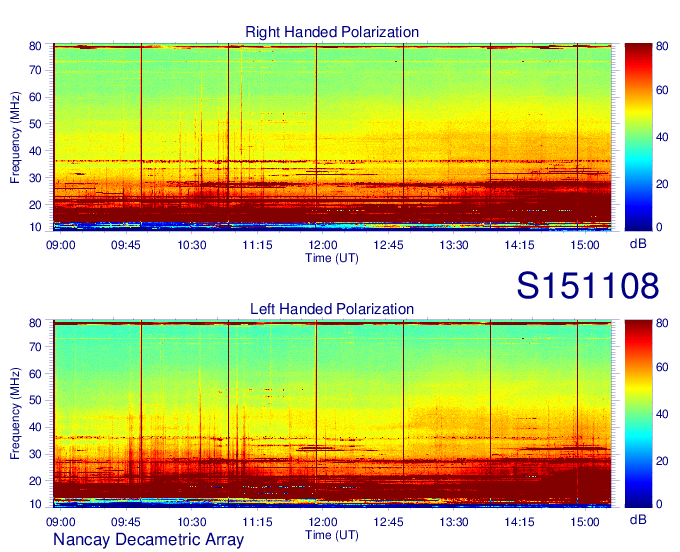The image size is (680, 552).
Task: Select the Right Handed Polarization spectrogram plot
Action: point(332,137)
